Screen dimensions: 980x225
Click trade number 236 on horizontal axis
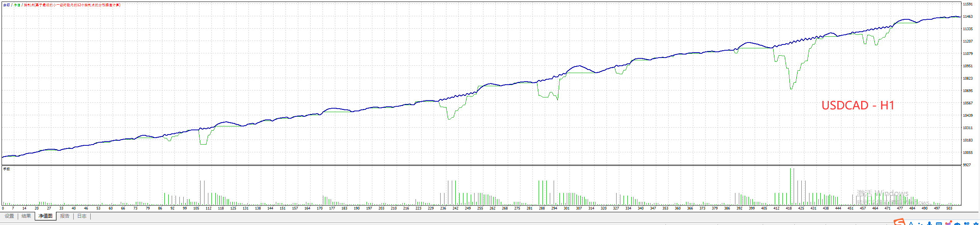click(x=443, y=208)
